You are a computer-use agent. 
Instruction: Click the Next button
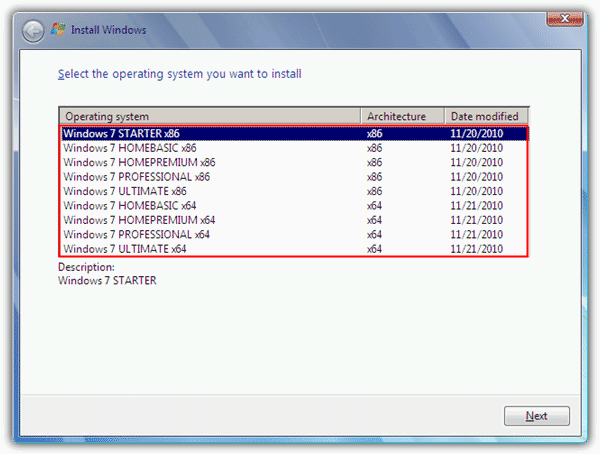pyautogui.click(x=536, y=416)
